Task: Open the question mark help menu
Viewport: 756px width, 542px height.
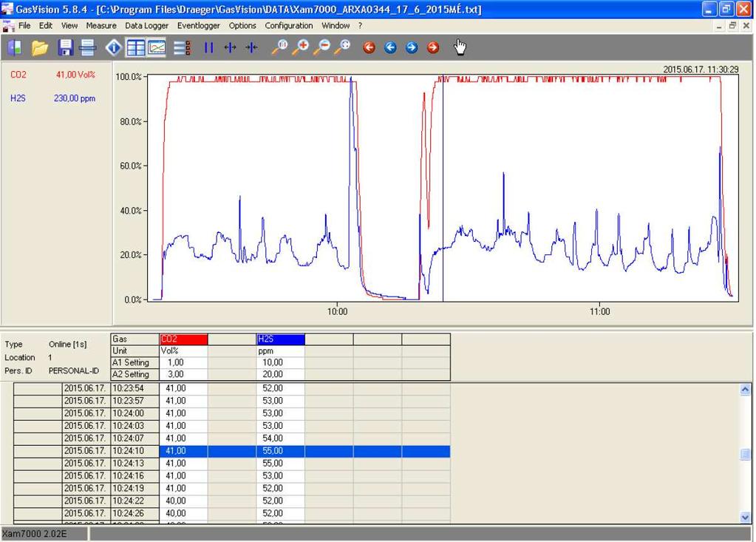Action: (360, 26)
